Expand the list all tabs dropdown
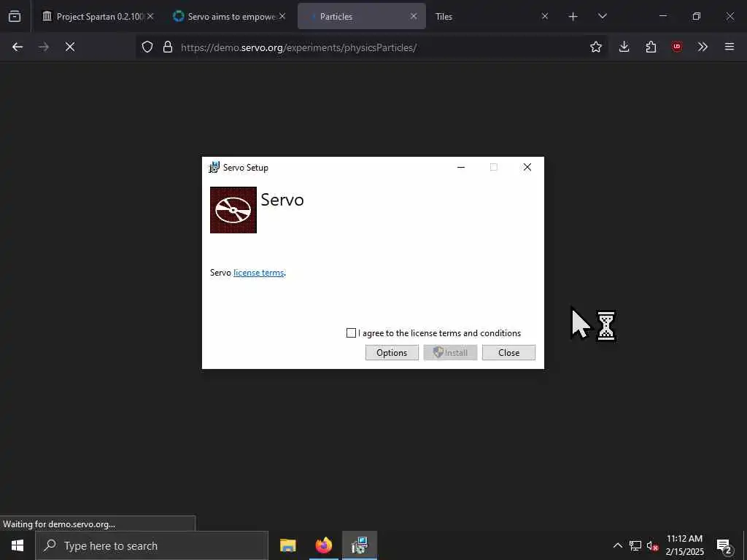 coord(602,16)
